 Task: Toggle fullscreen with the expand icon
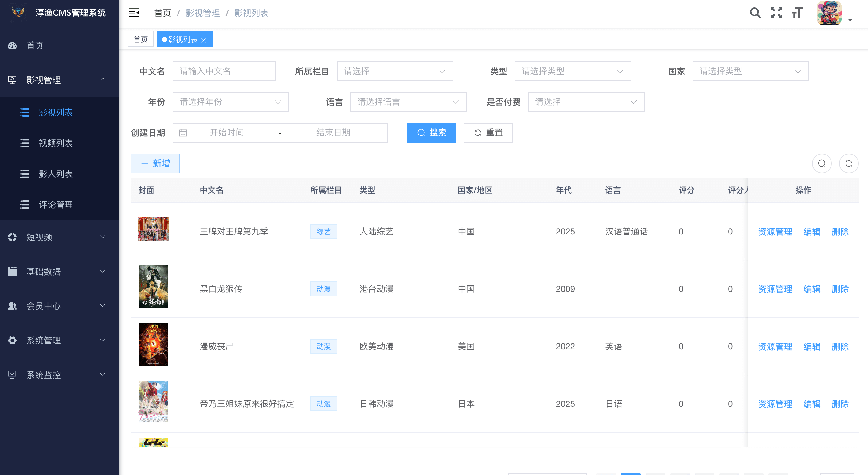coord(776,13)
